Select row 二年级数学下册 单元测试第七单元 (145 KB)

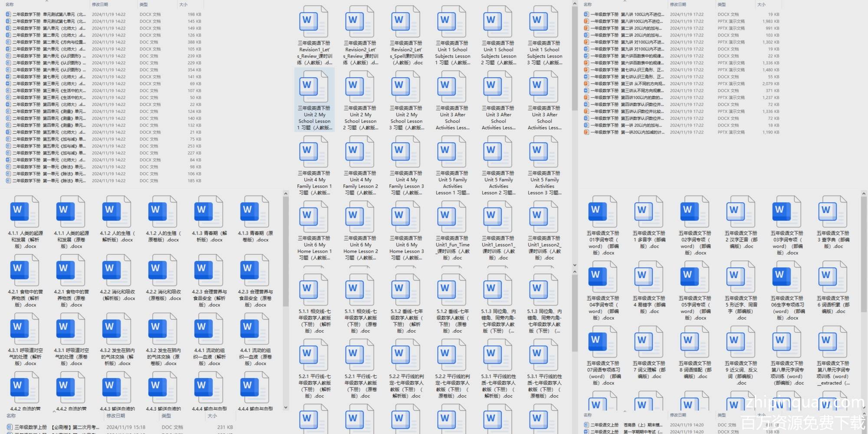tap(104, 21)
